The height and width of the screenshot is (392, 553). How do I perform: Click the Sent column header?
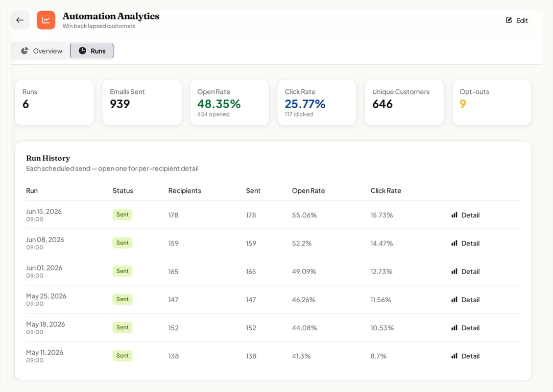(x=253, y=191)
